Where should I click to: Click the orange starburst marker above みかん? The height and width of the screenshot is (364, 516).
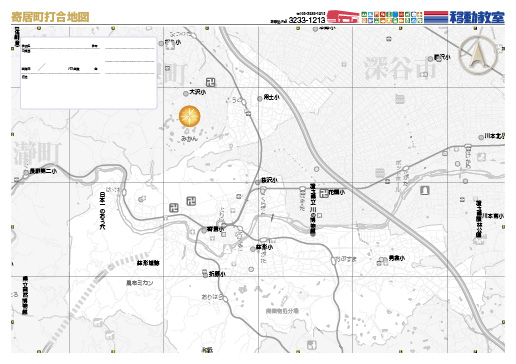coord(189,116)
